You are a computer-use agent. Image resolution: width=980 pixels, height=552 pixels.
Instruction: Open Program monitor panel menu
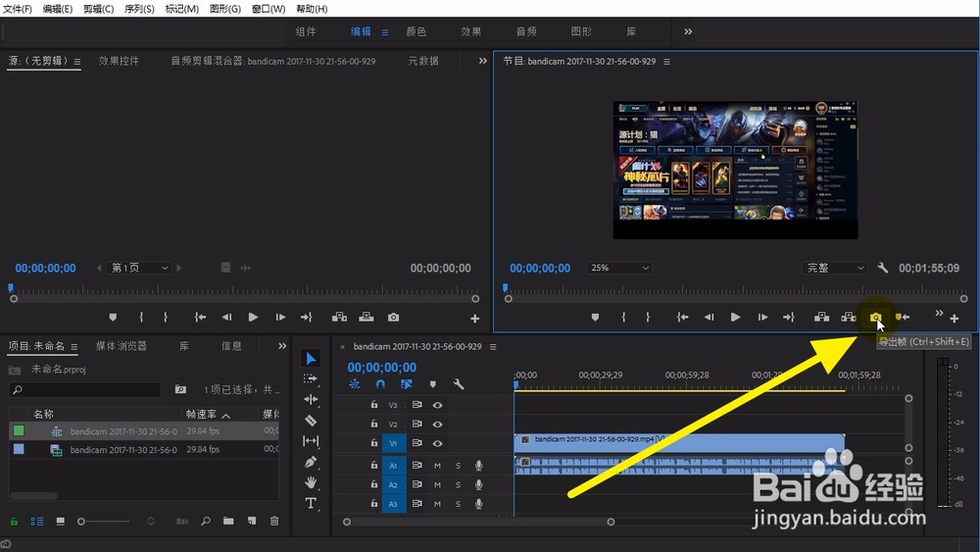coord(666,62)
